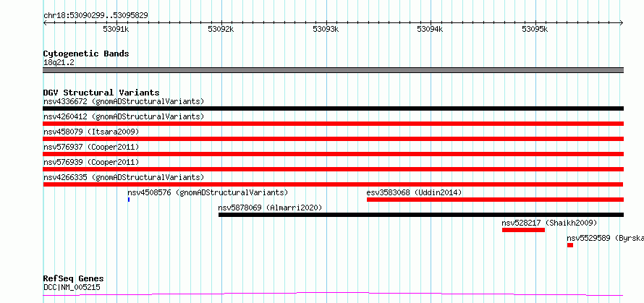Open the nsv576937 (Cooper2011) label
Image resolution: width=644 pixels, height=303 pixels.
(x=91, y=147)
